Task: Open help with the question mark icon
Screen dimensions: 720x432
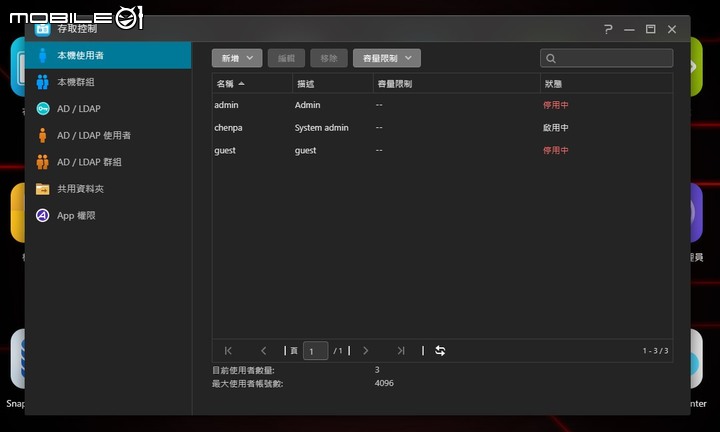Action: point(608,29)
